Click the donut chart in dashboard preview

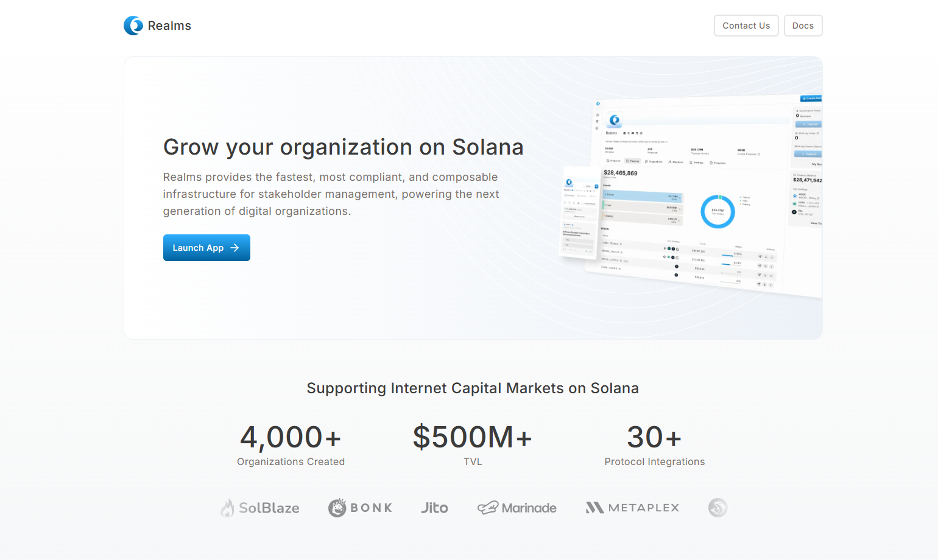click(718, 212)
